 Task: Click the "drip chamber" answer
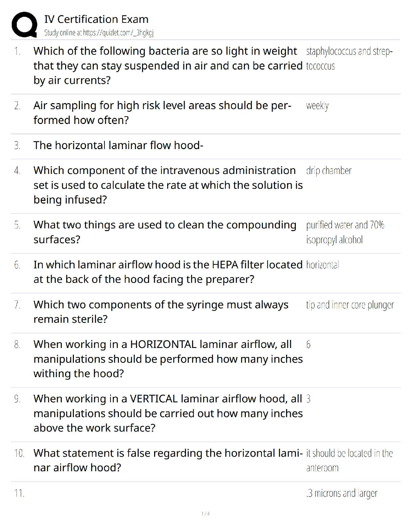point(329,171)
